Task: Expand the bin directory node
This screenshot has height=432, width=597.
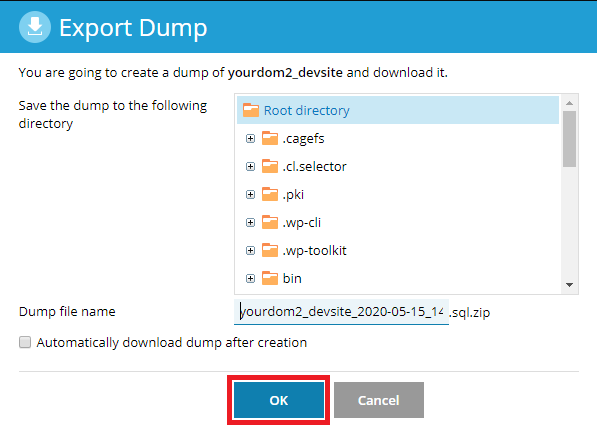Action: tap(250, 279)
